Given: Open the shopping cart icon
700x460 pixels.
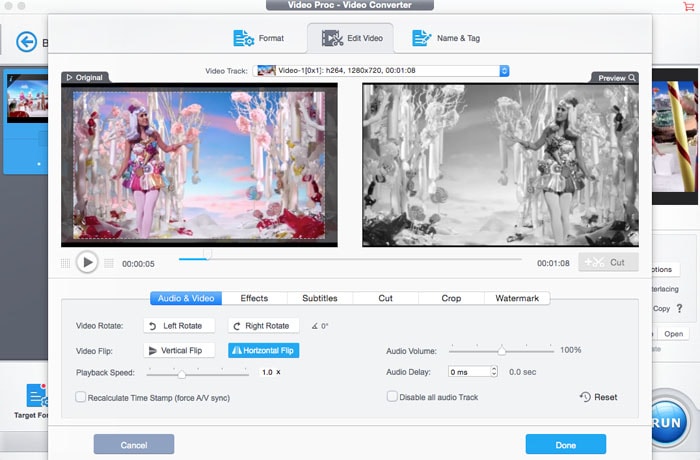Looking at the screenshot, I should click(688, 6).
